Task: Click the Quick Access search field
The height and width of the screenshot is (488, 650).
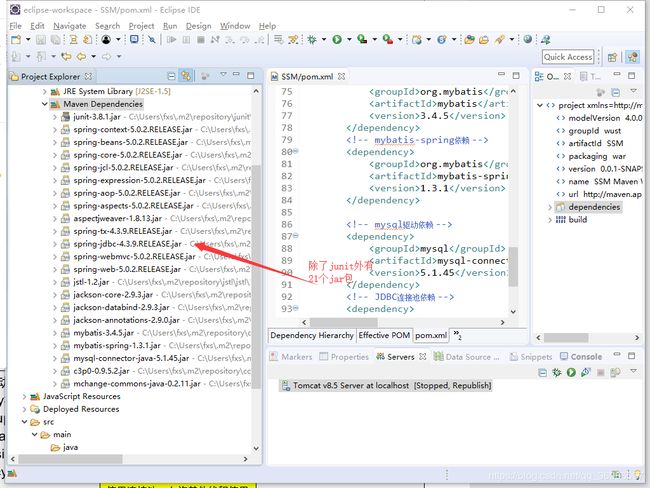Action: tap(568, 57)
